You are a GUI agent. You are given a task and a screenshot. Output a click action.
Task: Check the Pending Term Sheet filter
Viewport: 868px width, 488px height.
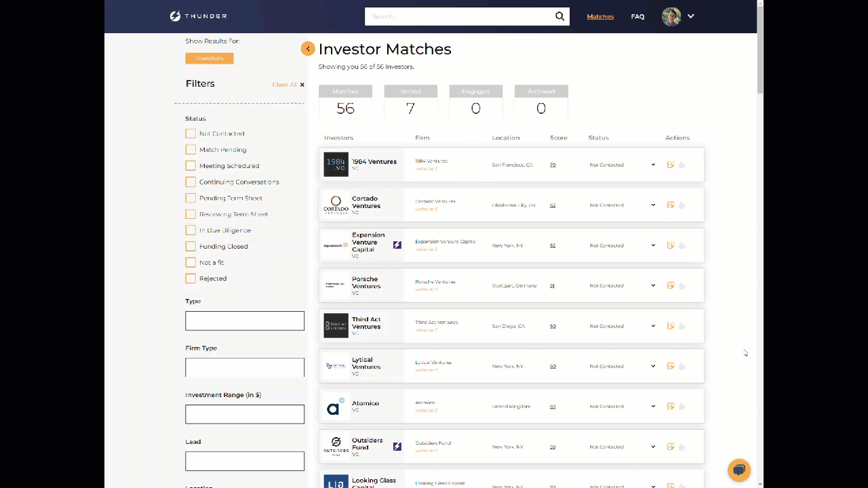click(x=191, y=198)
